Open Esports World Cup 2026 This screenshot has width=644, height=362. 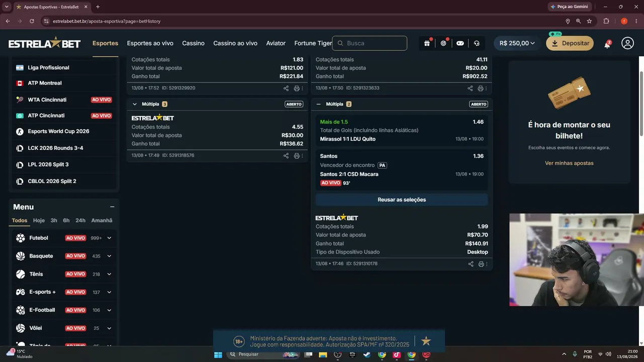pyautogui.click(x=58, y=131)
